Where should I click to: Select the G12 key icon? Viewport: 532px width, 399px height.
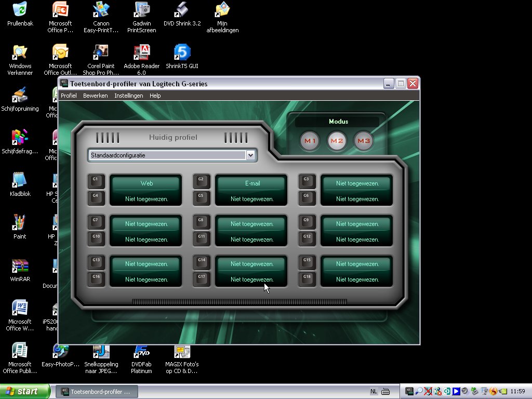(307, 238)
